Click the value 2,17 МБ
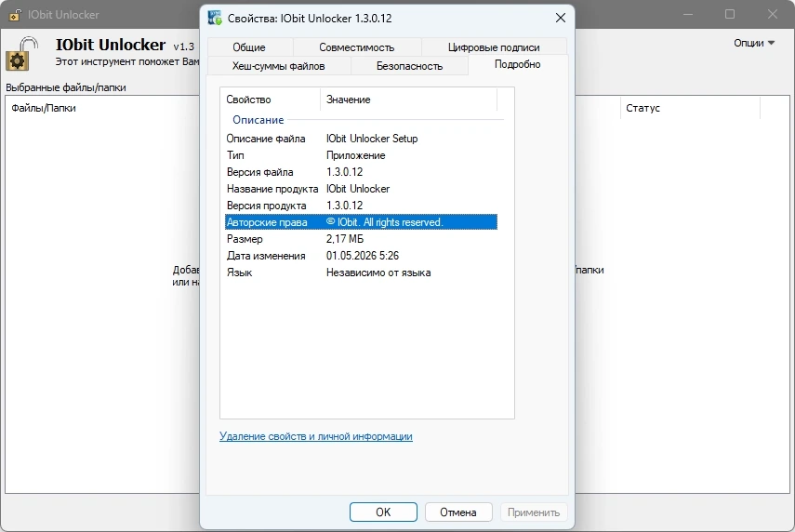Viewport: 795px width, 532px height. [345, 239]
